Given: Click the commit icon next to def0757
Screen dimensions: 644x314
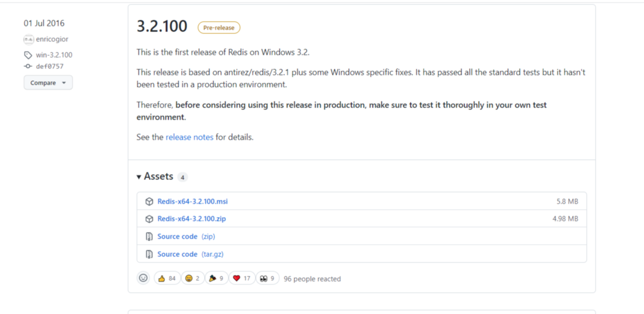Looking at the screenshot, I should coord(28,66).
